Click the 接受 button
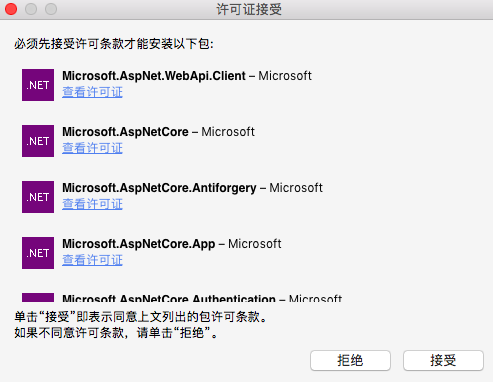493x382 pixels. [443, 360]
